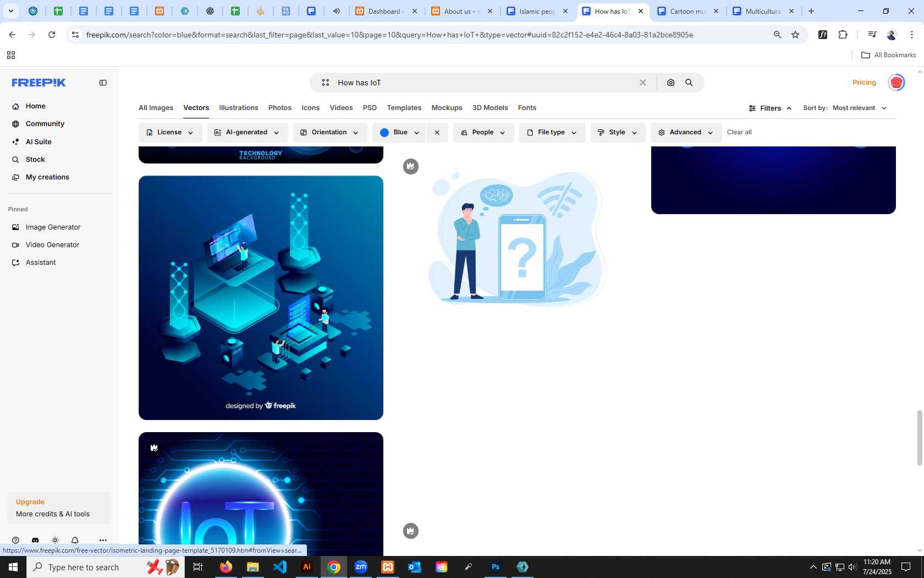Open Visual Studio Code from taskbar
The image size is (924, 578).
coord(280,567)
